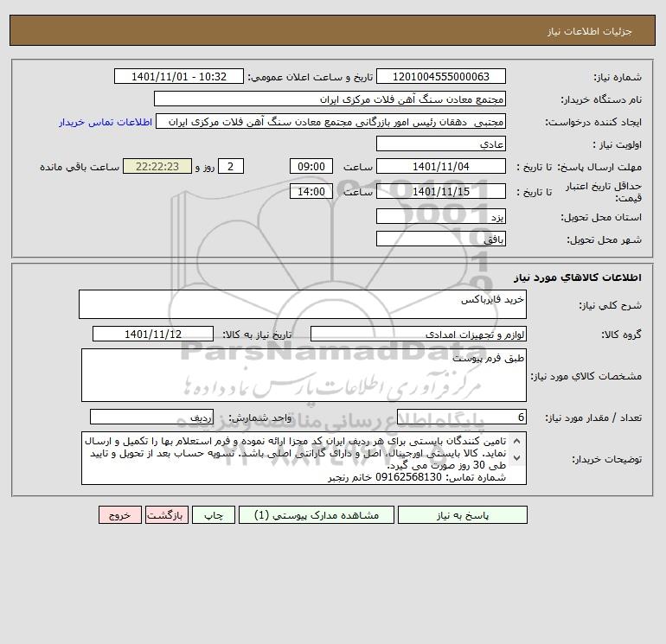Click need date field 1401/11/12
The width and height of the screenshot is (666, 644).
[x=153, y=334]
